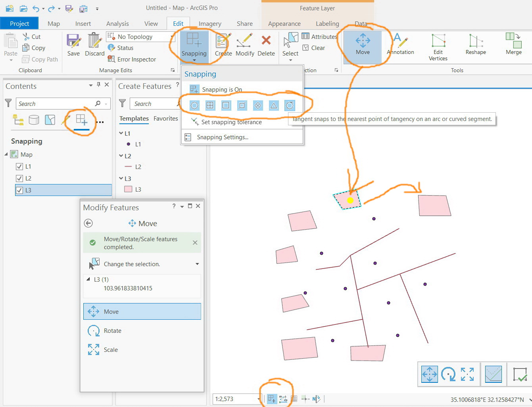The height and width of the screenshot is (407, 532).
Task: Uncheck the L1 layer checkbox
Action: 19,167
